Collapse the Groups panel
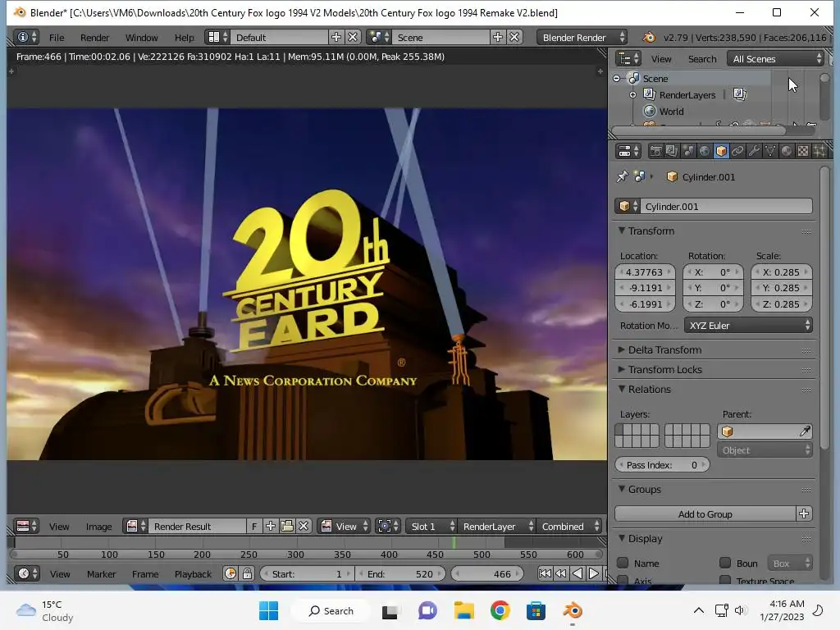 pyautogui.click(x=622, y=489)
